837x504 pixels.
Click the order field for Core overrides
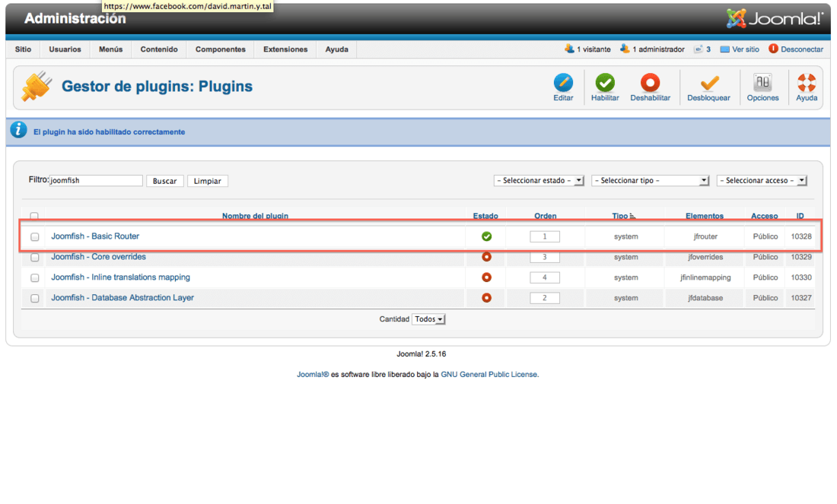tap(545, 257)
